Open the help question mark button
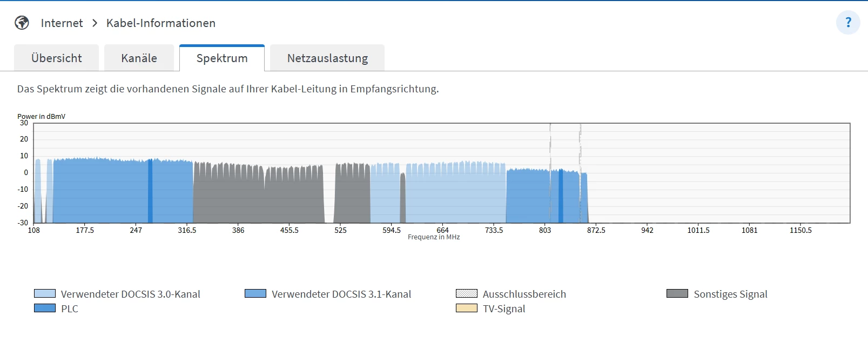The image size is (868, 349). [848, 23]
